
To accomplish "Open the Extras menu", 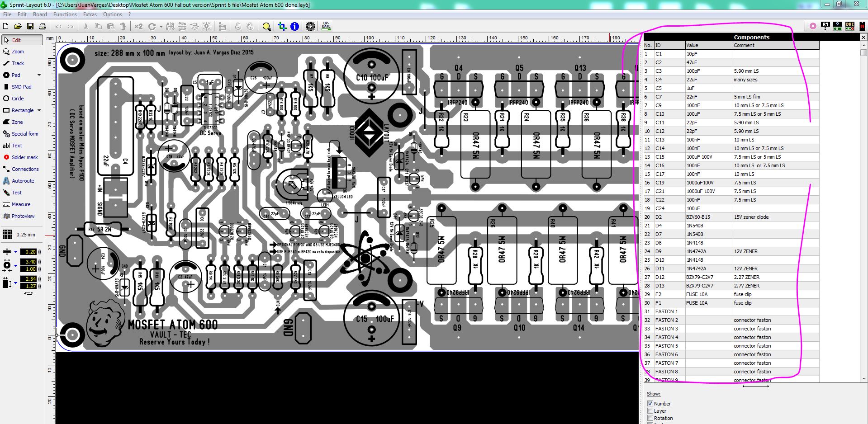I will pos(90,14).
